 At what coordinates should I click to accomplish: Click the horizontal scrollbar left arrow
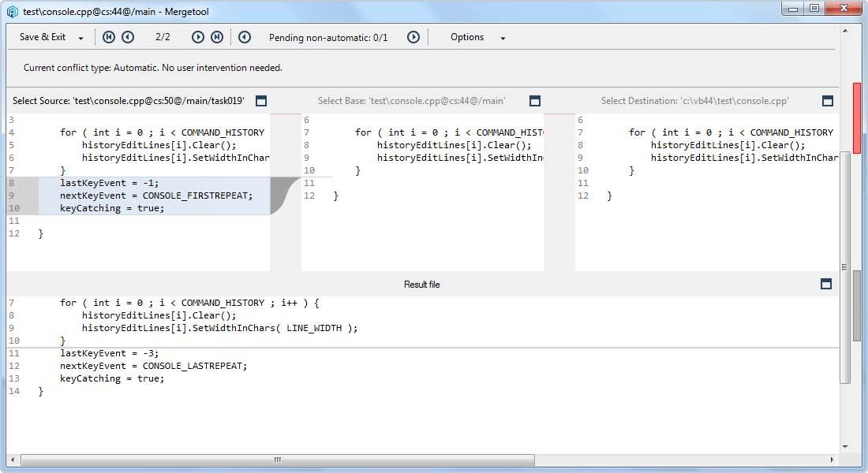point(12,460)
